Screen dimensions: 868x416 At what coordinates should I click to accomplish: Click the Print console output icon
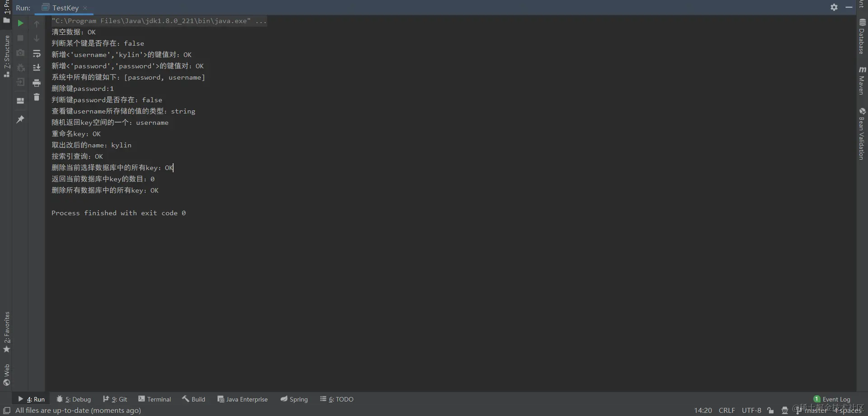point(37,83)
